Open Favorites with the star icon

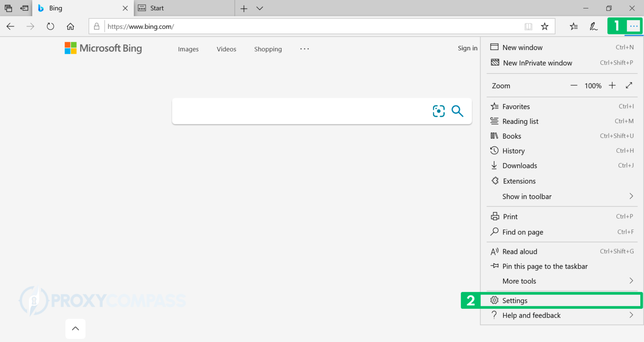[545, 26]
